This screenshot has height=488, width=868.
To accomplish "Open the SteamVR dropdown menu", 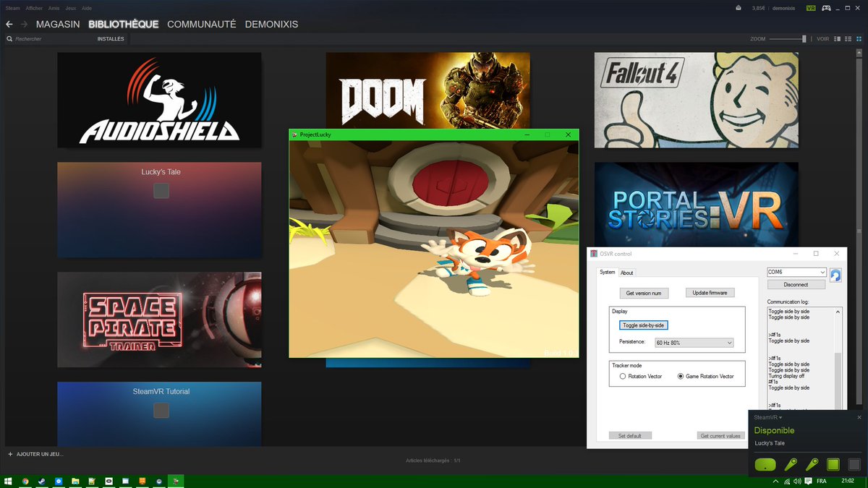I will click(768, 417).
